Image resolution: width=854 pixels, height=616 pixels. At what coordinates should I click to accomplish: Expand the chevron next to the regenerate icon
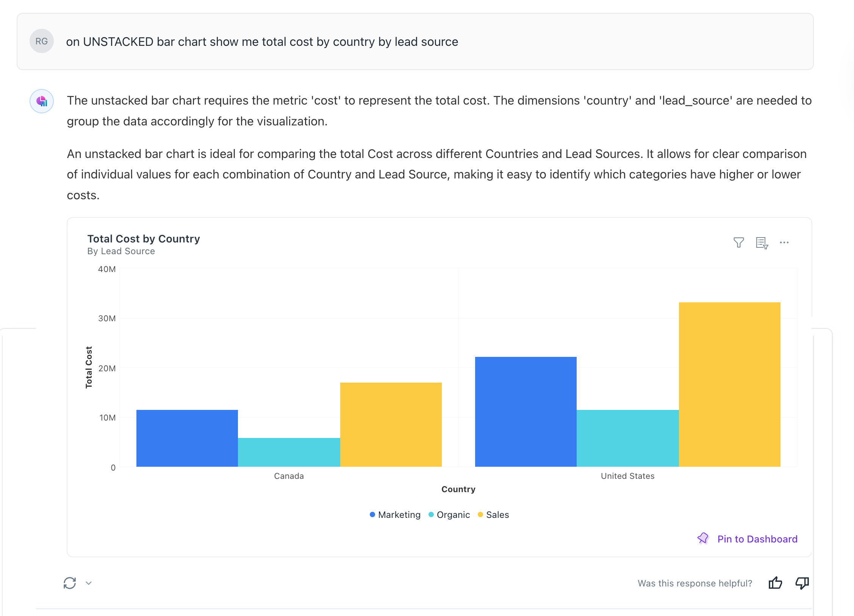tap(89, 583)
